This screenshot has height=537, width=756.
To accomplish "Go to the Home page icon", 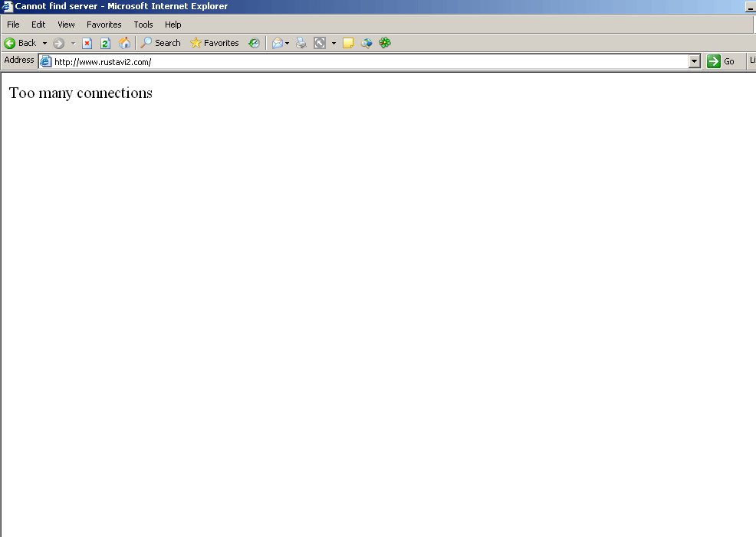I will [x=124, y=43].
